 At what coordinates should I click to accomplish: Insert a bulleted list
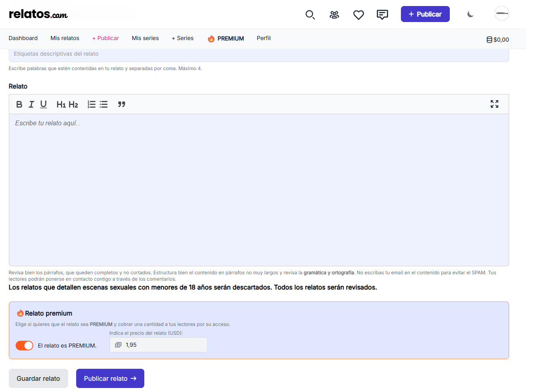[104, 105]
